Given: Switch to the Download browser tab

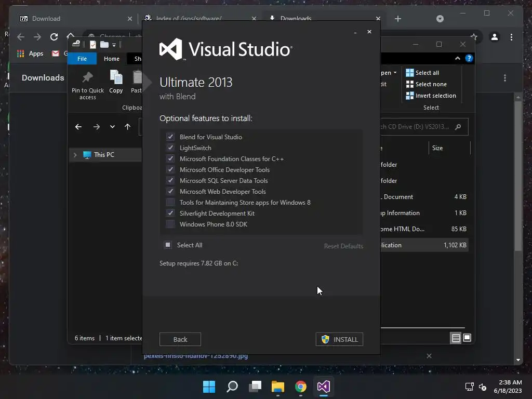Looking at the screenshot, I should click(x=76, y=19).
